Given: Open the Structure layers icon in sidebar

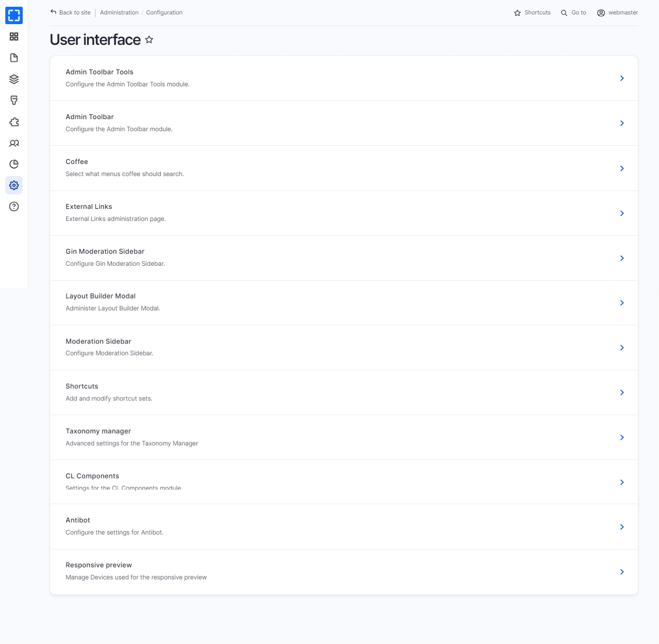Looking at the screenshot, I should click(x=14, y=79).
